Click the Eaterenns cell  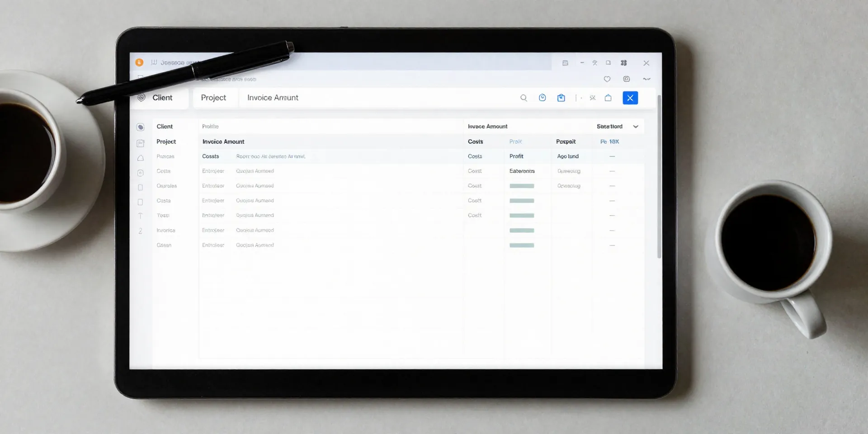pos(522,171)
